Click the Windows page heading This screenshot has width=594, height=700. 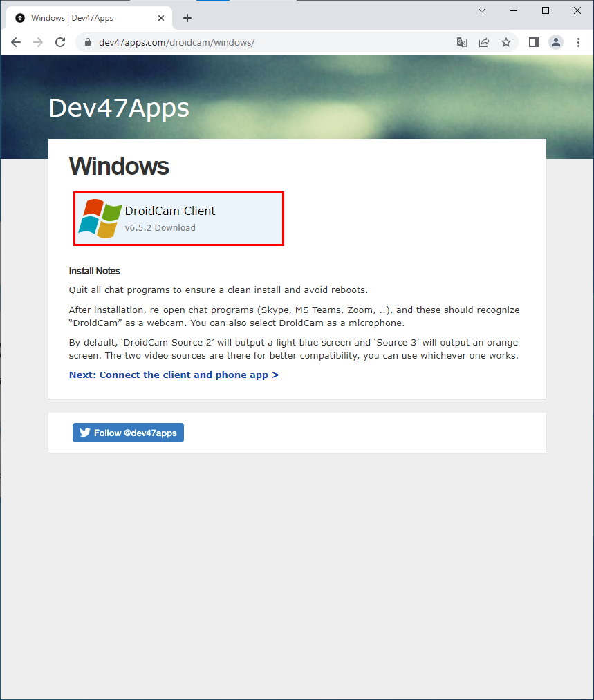119,166
